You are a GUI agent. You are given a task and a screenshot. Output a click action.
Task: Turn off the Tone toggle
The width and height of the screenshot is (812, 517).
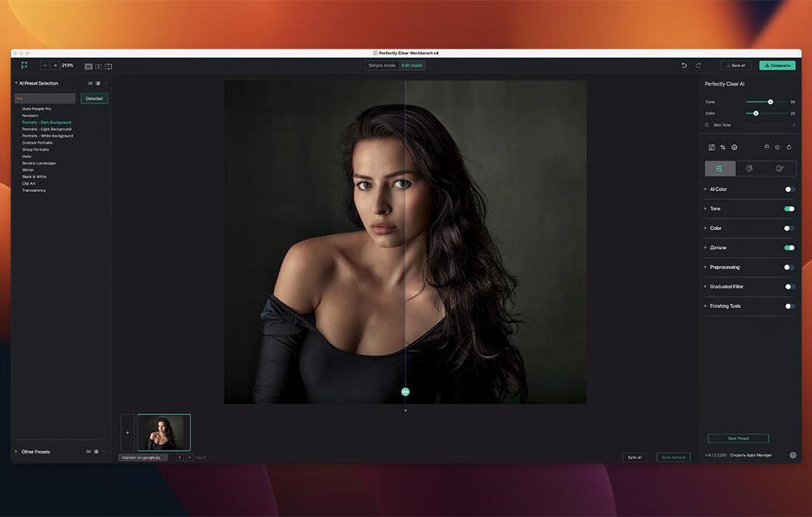pyautogui.click(x=789, y=209)
